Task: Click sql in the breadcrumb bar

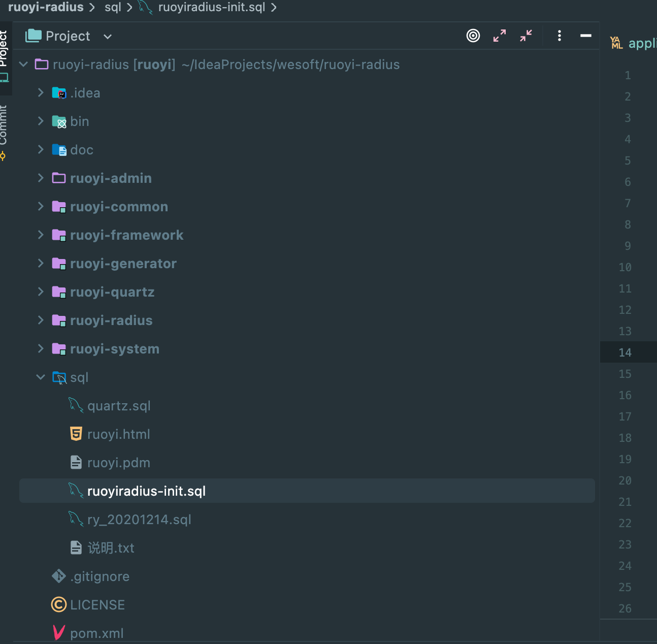Action: 113,7
